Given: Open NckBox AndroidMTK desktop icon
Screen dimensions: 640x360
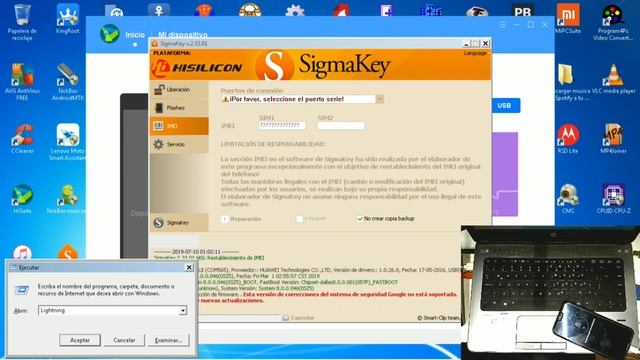Looking at the screenshot, I should pyautogui.click(x=68, y=82).
